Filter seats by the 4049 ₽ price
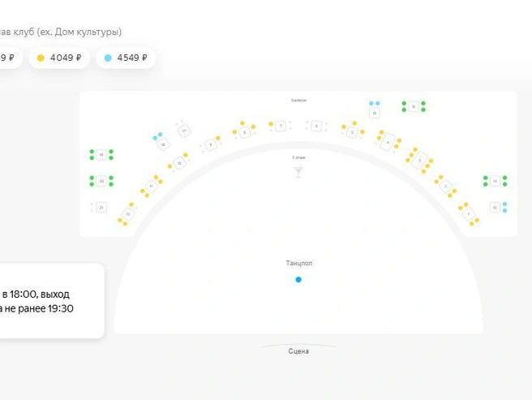 click(59, 58)
